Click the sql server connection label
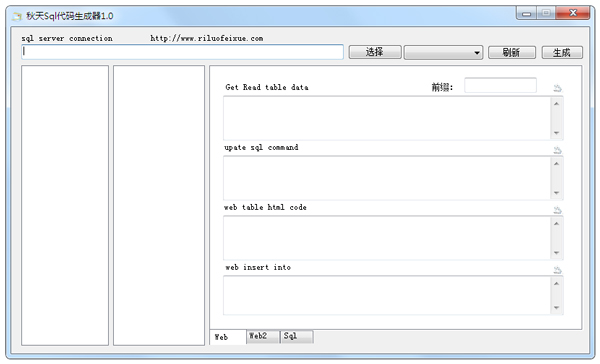600x364 pixels. [x=67, y=38]
